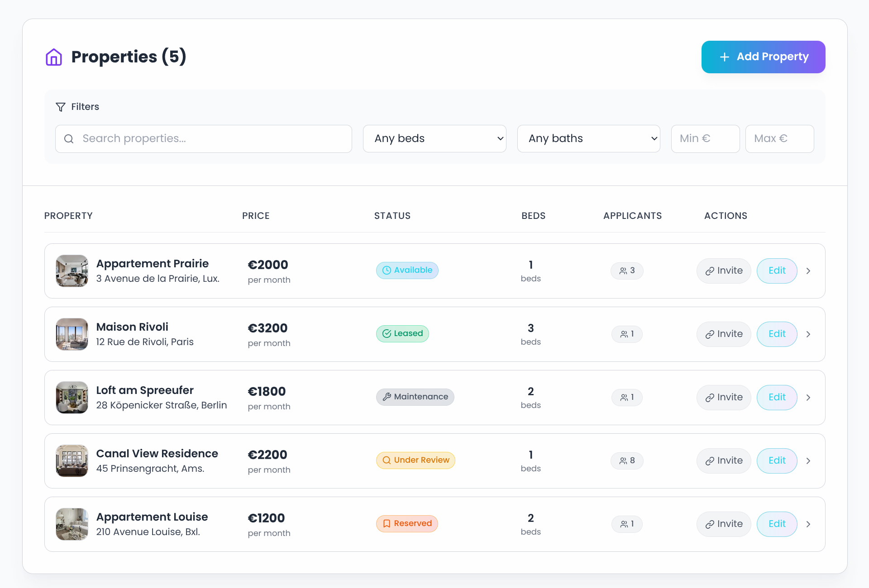The width and height of the screenshot is (869, 588).
Task: Click the link icon on Maison Rivoli's Invite button
Action: tap(709, 334)
